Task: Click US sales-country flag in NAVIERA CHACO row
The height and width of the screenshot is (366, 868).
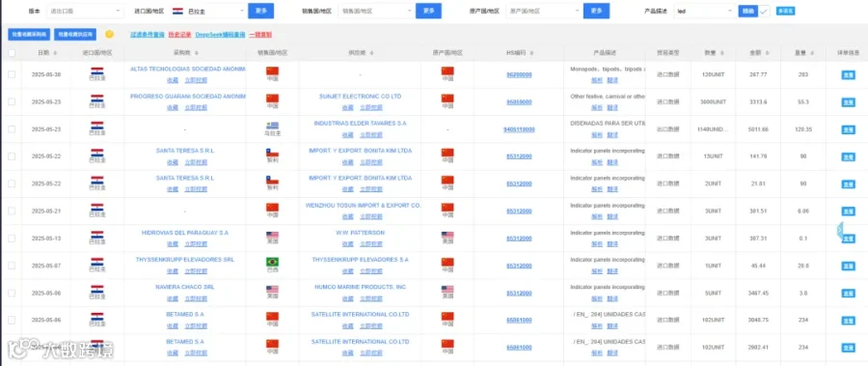Action: coord(272,290)
